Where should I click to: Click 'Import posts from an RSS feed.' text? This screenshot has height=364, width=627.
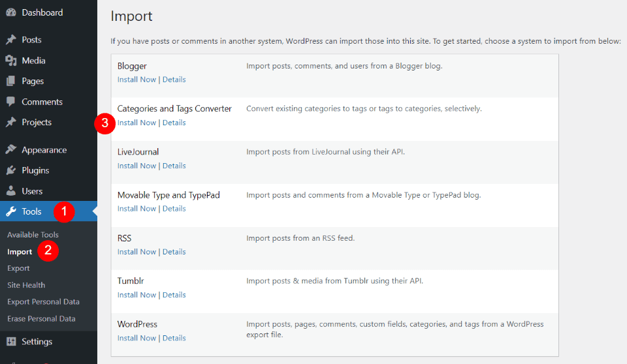click(x=300, y=238)
